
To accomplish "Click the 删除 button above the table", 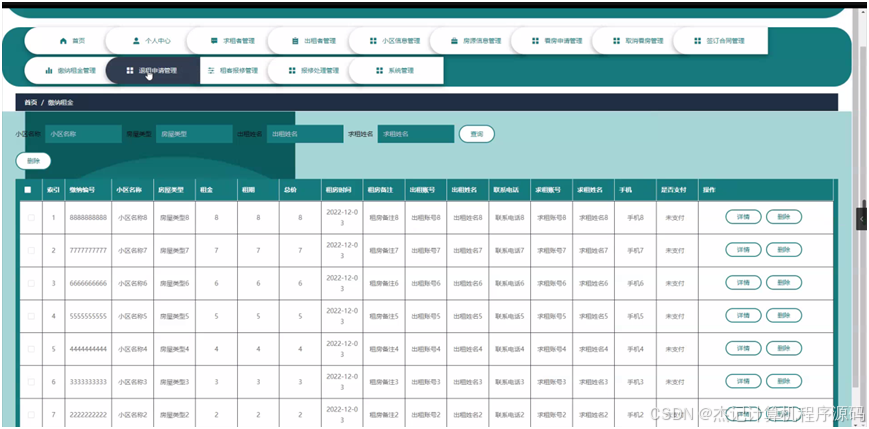I will [x=33, y=161].
